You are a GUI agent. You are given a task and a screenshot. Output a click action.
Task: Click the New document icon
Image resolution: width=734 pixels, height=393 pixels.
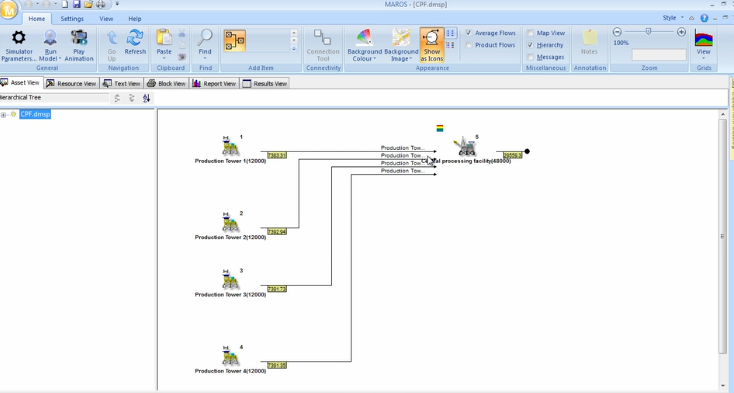click(x=65, y=4)
